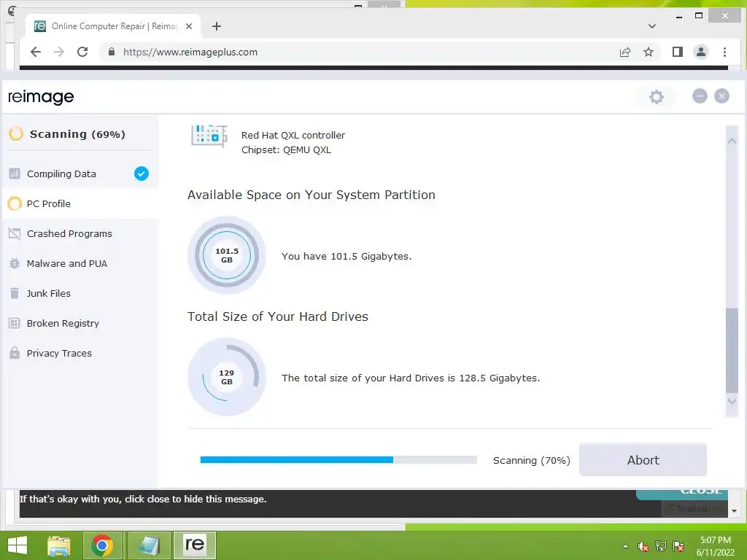This screenshot has height=560, width=747.
Task: Click the graphics card icon near Red Hat QXL
Action: [x=209, y=136]
